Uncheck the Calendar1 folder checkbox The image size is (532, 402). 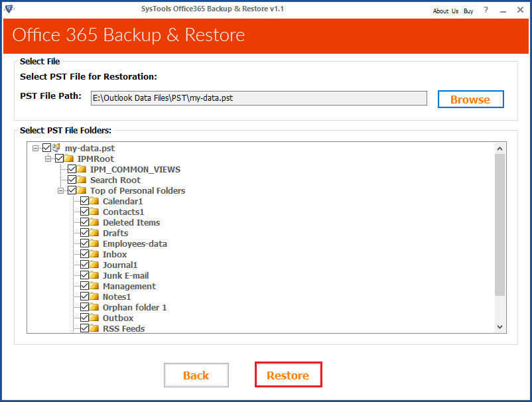85,201
